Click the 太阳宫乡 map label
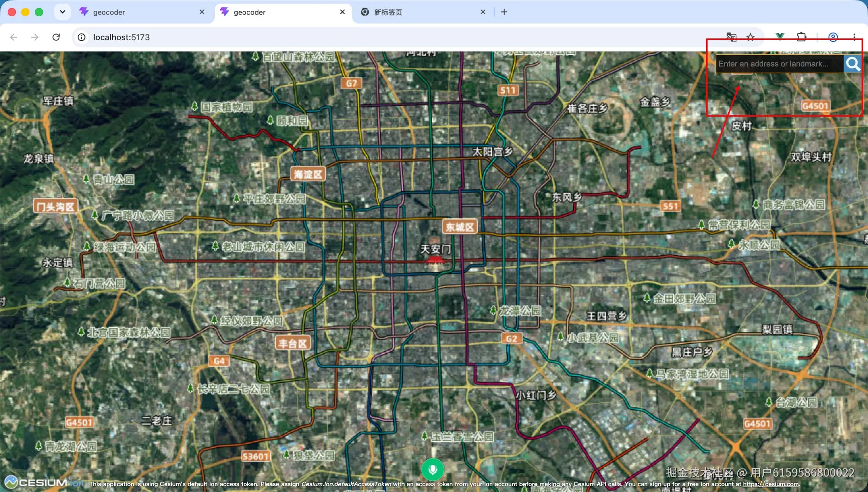This screenshot has height=492, width=868. [x=492, y=152]
